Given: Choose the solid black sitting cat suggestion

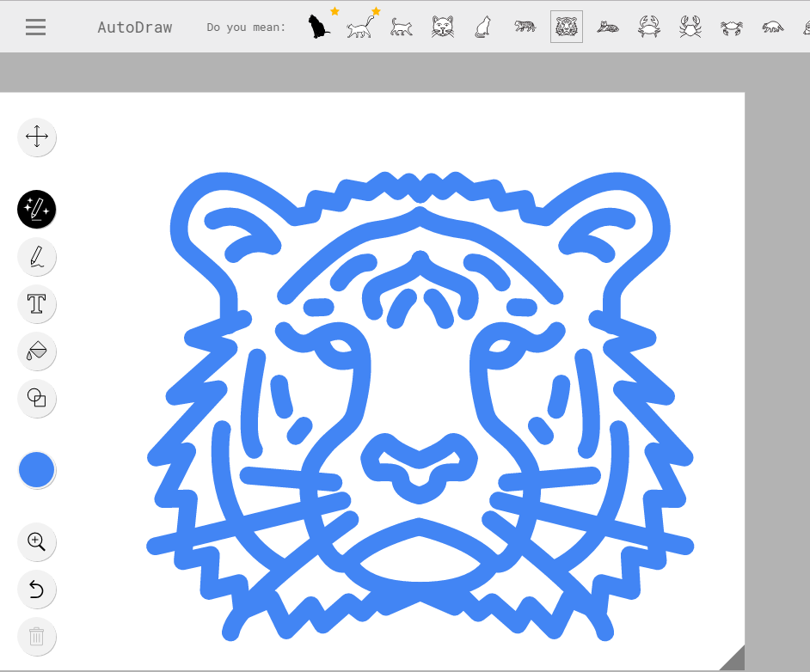Looking at the screenshot, I should 319,27.
